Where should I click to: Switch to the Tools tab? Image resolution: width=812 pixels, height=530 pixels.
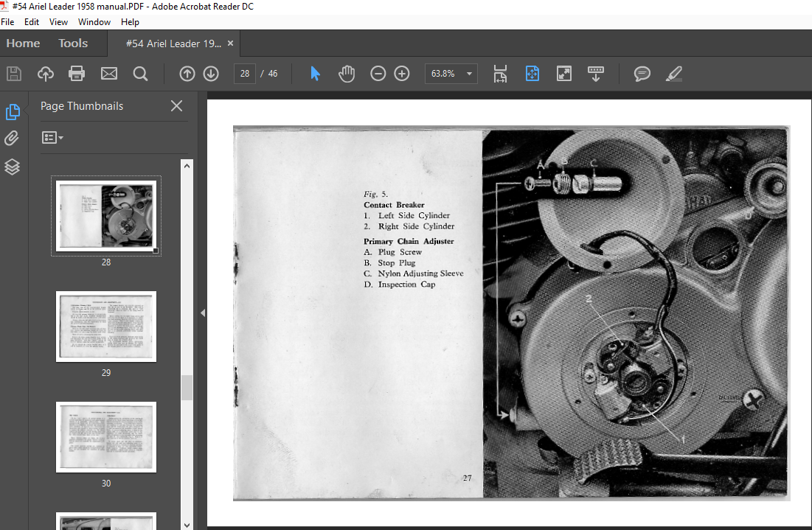click(73, 43)
